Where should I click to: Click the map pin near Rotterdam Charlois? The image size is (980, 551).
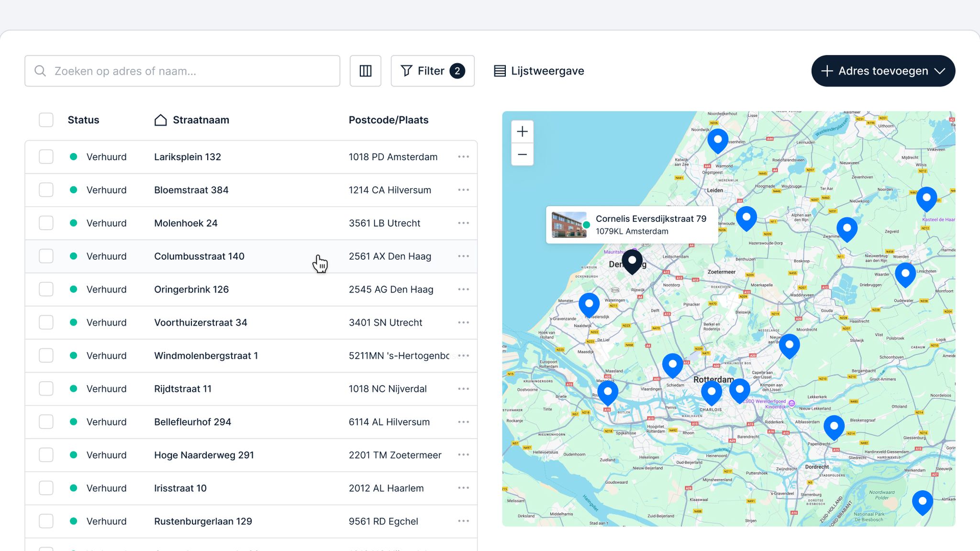711,392
